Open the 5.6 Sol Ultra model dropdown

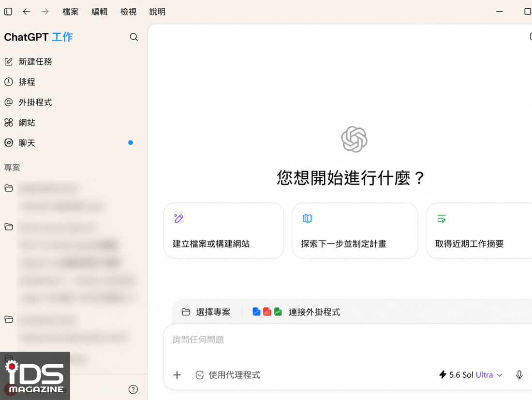[471, 375]
